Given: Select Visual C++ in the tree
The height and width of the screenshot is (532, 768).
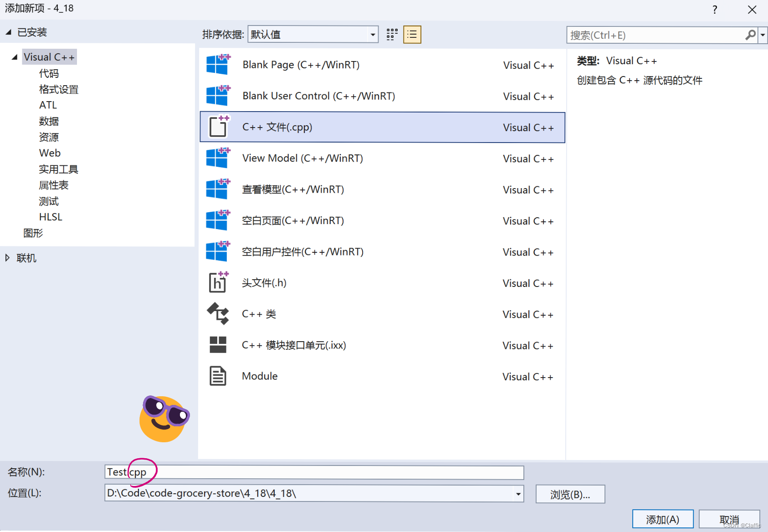Looking at the screenshot, I should (x=49, y=57).
